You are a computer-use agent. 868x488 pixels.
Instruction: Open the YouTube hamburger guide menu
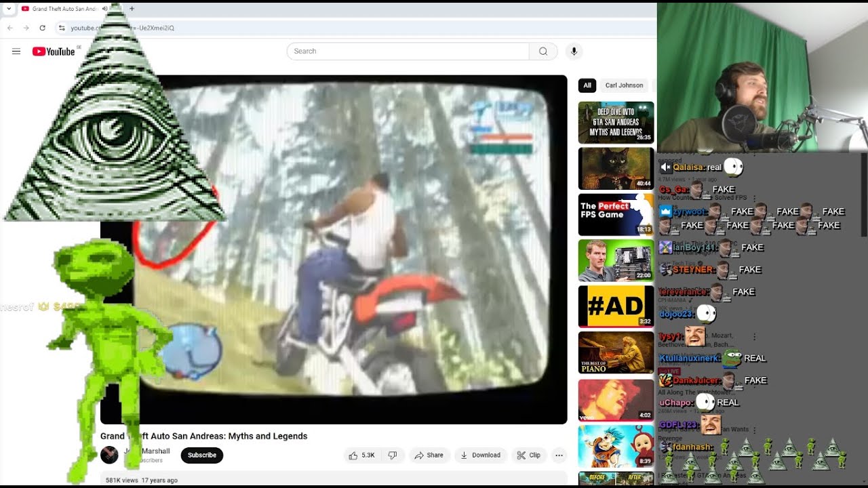click(16, 52)
